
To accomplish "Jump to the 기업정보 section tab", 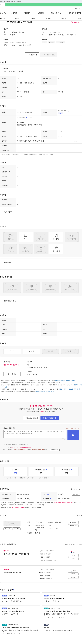I will click(79, 19).
